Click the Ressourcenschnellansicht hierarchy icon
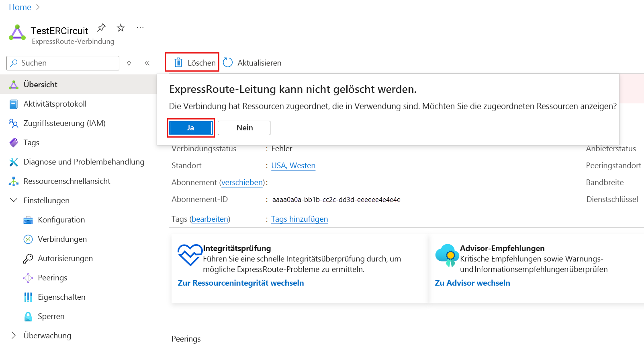Screen dimensions: 644x350 (14, 181)
